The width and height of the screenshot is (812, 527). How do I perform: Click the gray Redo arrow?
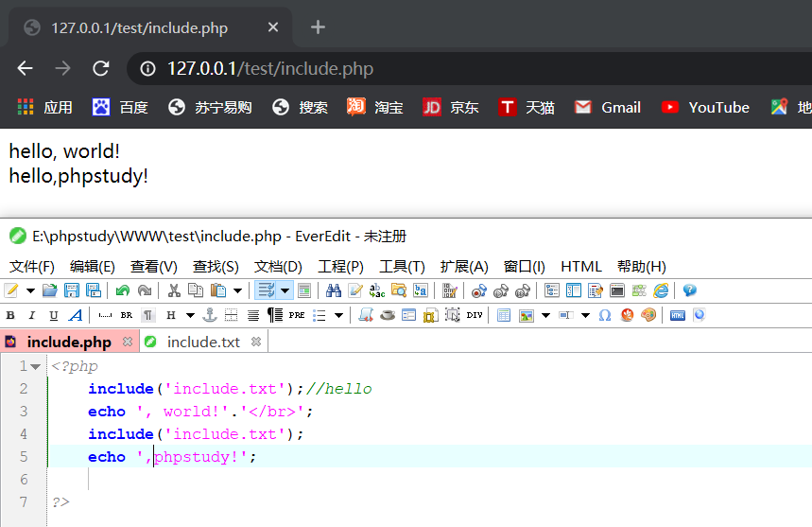click(145, 290)
